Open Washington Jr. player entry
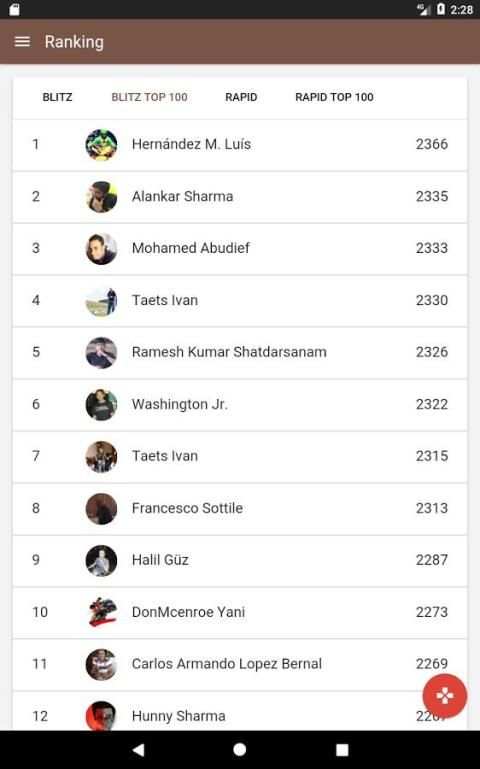This screenshot has height=769, width=480. pos(240,405)
